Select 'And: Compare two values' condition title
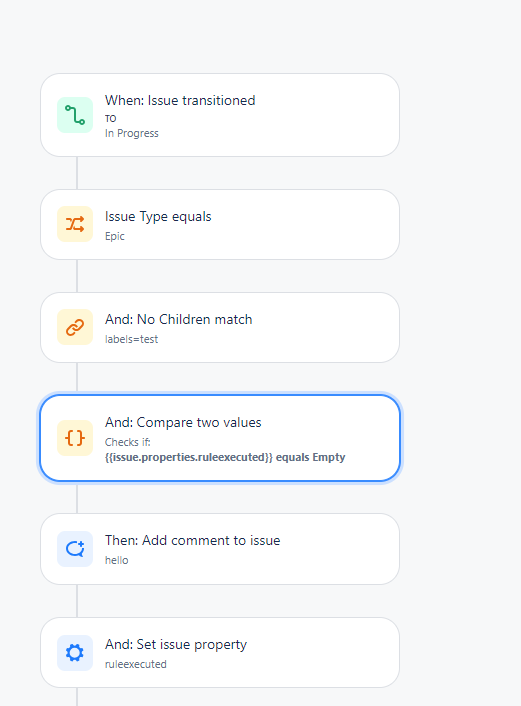The image size is (521, 706). click(183, 422)
